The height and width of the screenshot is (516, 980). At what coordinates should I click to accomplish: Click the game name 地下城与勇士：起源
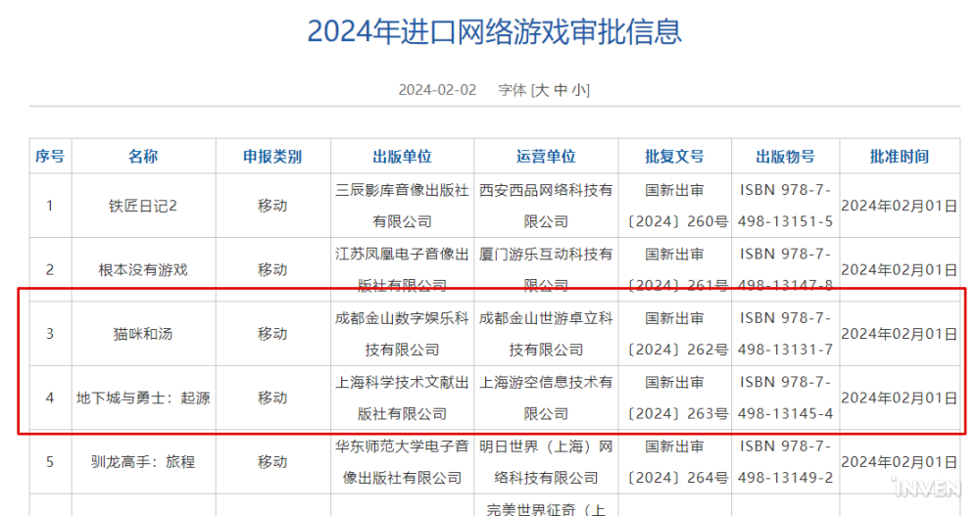click(143, 398)
